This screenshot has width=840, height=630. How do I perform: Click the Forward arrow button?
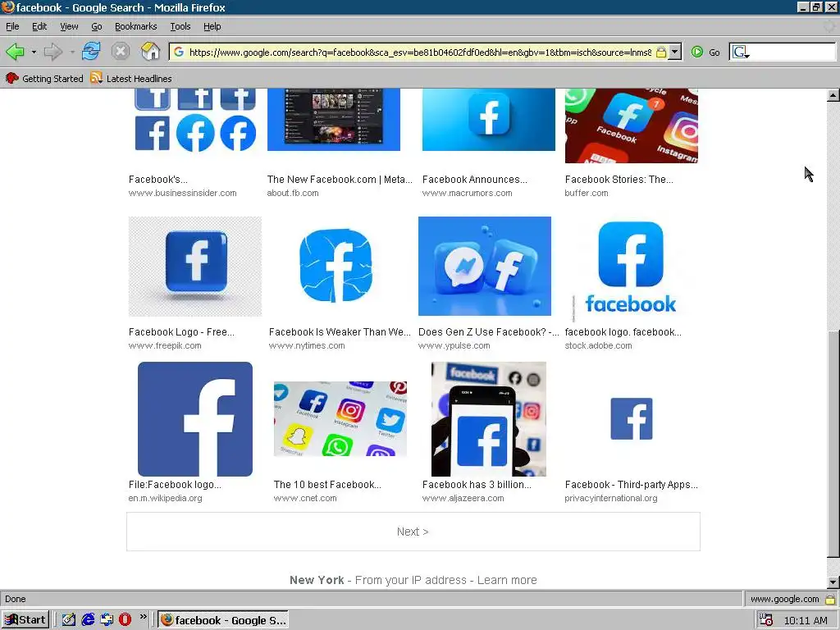point(52,52)
